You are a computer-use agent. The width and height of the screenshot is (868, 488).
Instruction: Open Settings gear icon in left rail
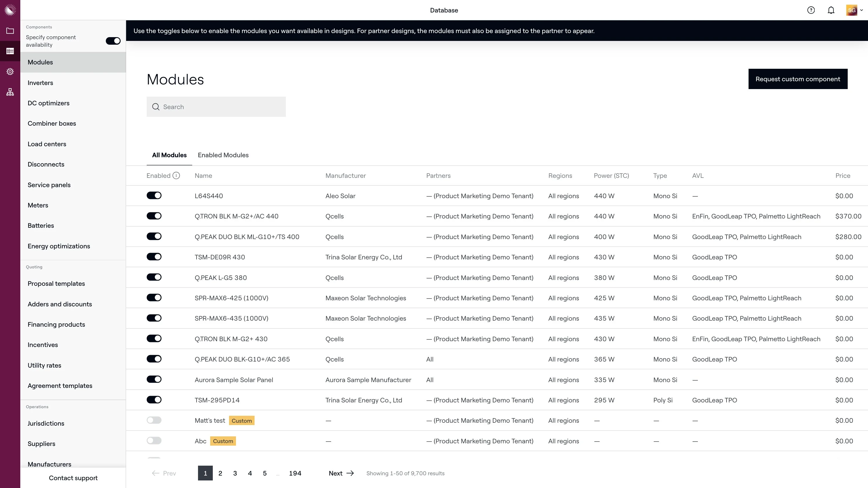(x=10, y=71)
